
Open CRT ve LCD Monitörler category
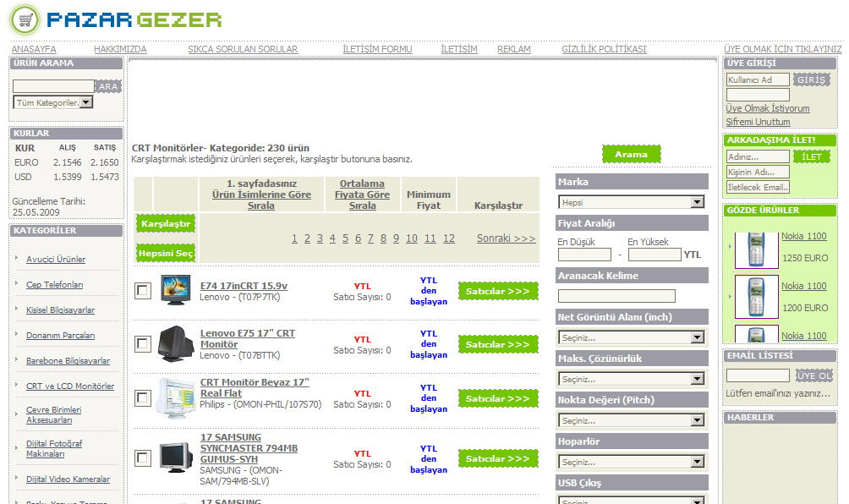[70, 386]
